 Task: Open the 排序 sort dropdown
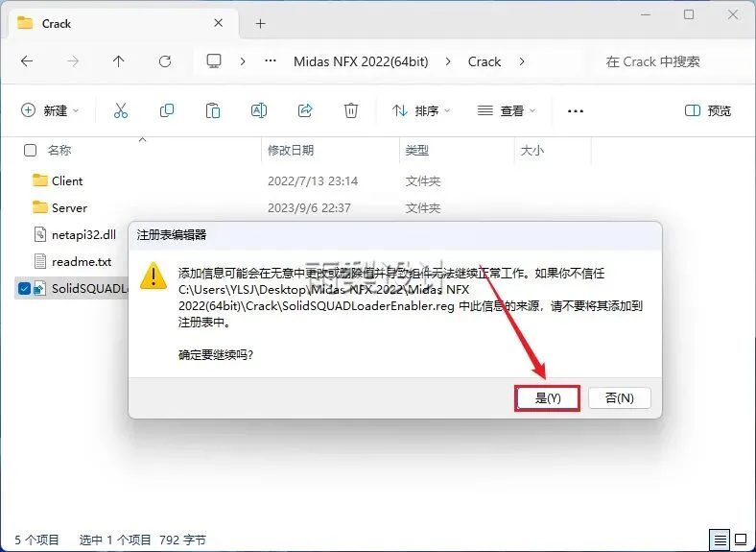[x=421, y=111]
